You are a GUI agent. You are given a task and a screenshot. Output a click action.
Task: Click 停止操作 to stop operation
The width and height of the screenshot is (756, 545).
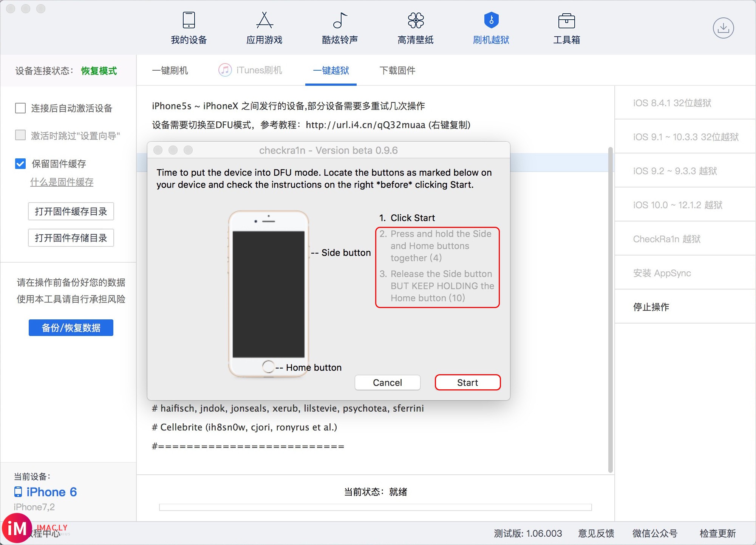685,307
